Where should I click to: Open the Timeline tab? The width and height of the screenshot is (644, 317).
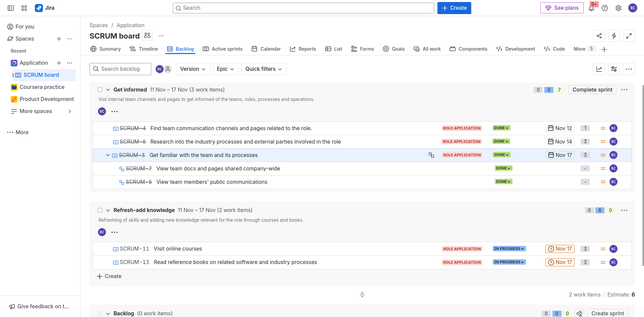(144, 49)
